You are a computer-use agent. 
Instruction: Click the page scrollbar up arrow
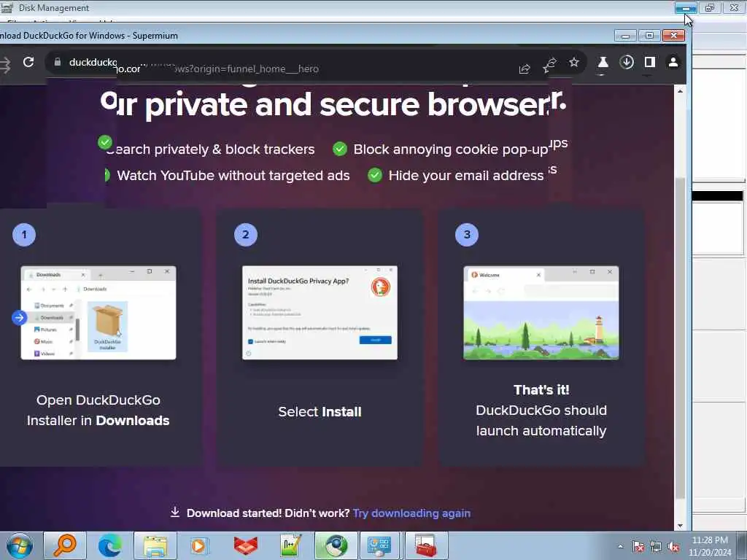(x=681, y=91)
